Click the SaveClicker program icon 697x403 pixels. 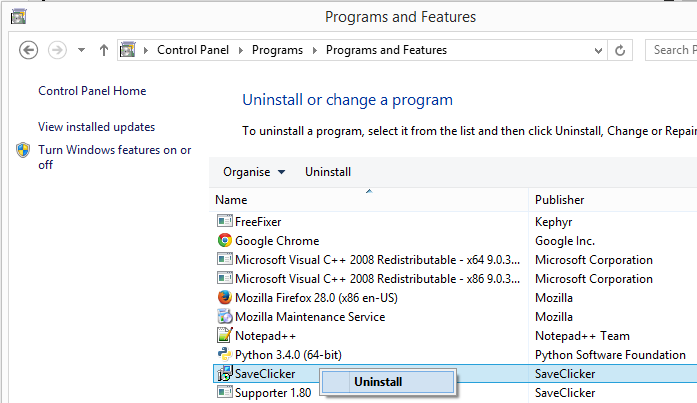click(x=225, y=374)
